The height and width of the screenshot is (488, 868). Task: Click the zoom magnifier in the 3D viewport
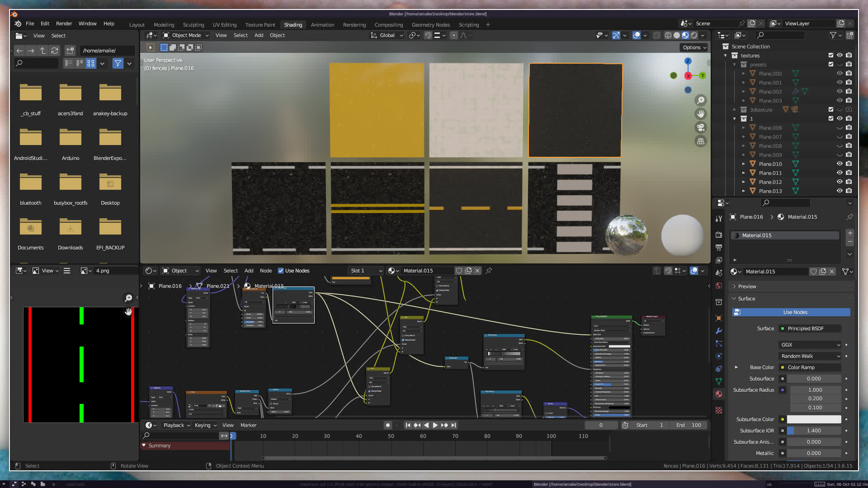(701, 100)
